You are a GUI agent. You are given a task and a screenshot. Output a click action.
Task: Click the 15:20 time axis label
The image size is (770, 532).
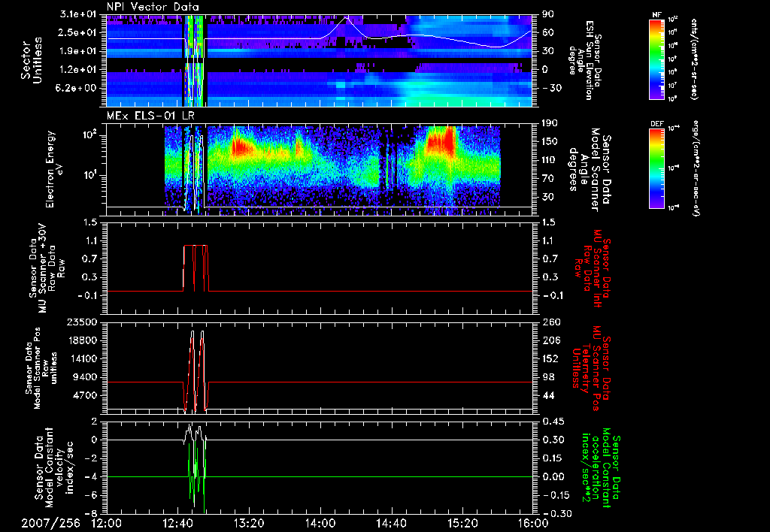[x=462, y=523]
